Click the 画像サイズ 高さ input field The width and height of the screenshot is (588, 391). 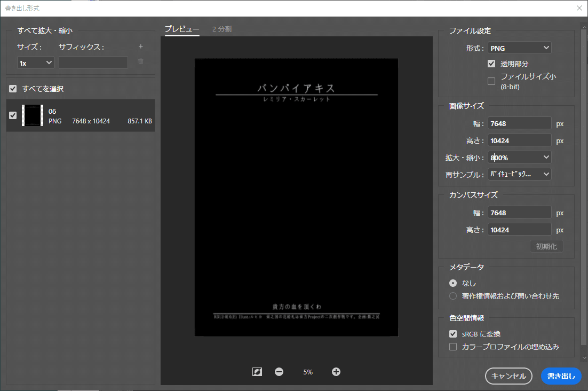519,140
